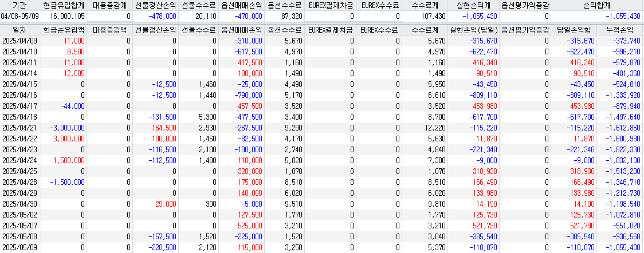Select cumulative P/L -551,020 on 2025/05/07
This screenshot has height=253, width=644.
tap(626, 226)
